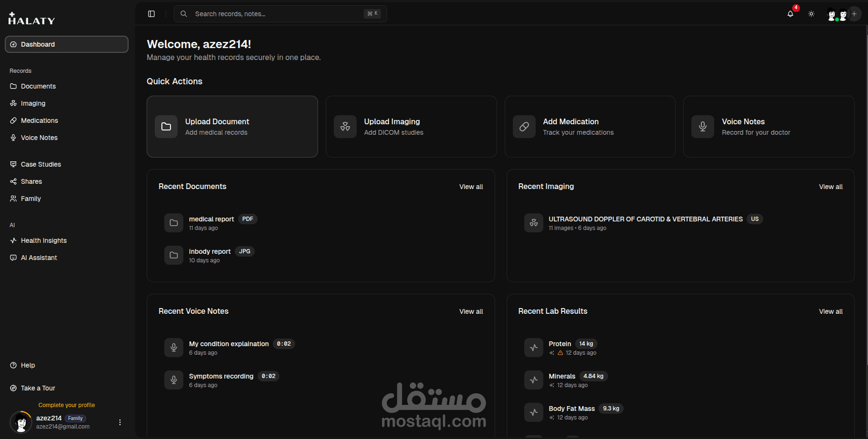The width and height of the screenshot is (868, 439).
Task: Open Dashboard in the sidebar
Action: (x=67, y=44)
